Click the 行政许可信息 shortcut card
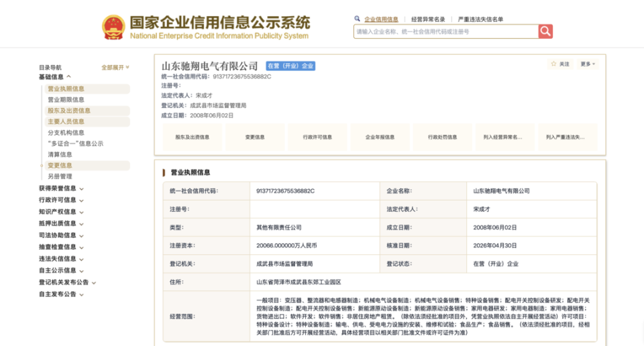The width and height of the screenshot is (644, 346). point(317,137)
